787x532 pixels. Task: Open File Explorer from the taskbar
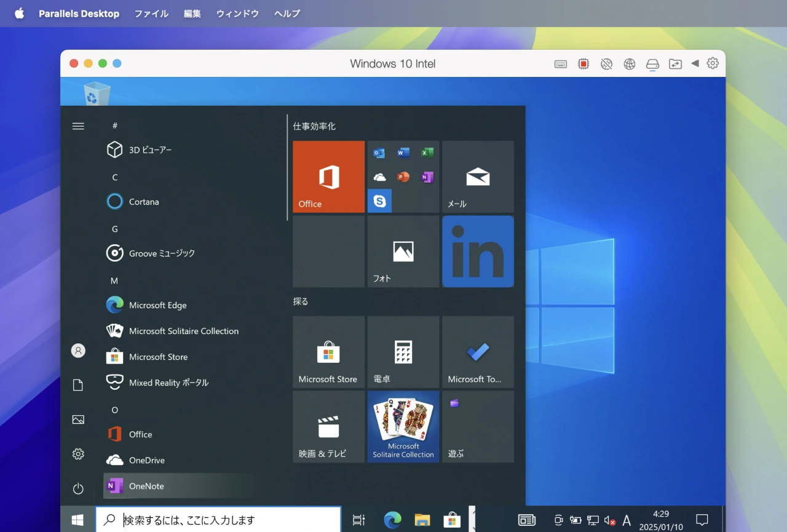click(x=422, y=520)
